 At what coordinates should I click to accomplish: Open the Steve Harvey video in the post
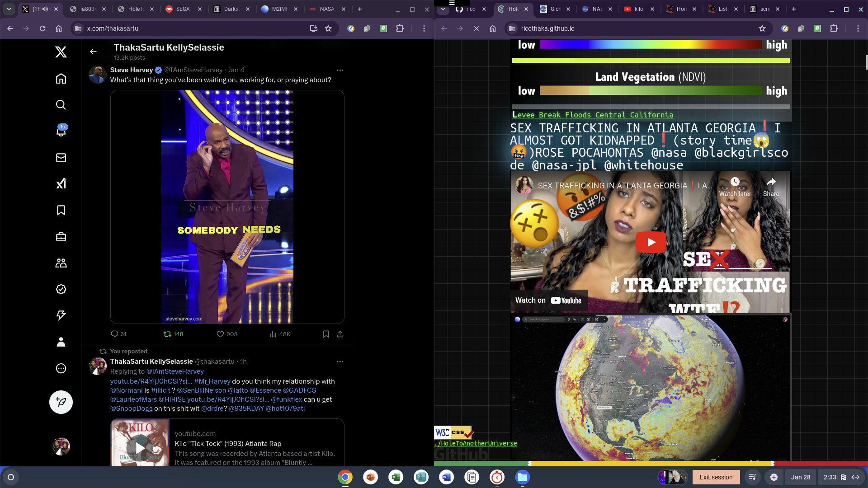[x=227, y=207]
